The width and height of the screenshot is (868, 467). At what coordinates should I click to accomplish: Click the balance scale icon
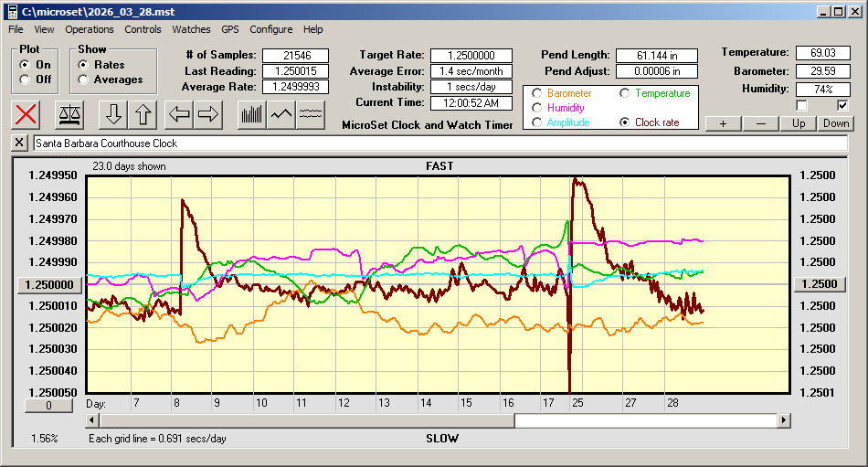pos(69,114)
